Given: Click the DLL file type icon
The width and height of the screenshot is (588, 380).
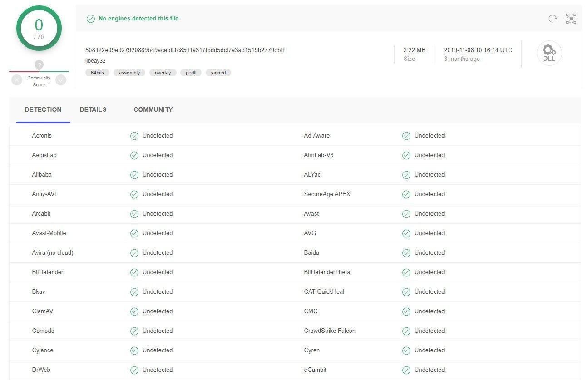Looking at the screenshot, I should click(549, 53).
